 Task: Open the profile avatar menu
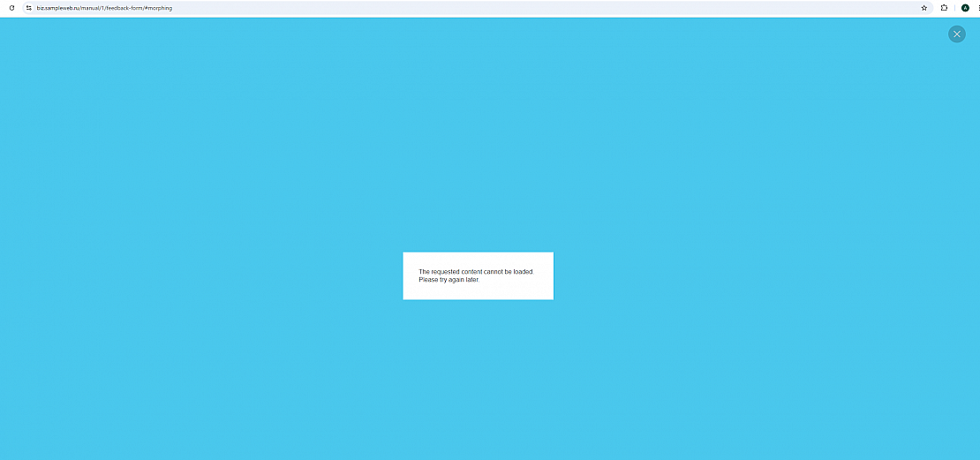965,8
